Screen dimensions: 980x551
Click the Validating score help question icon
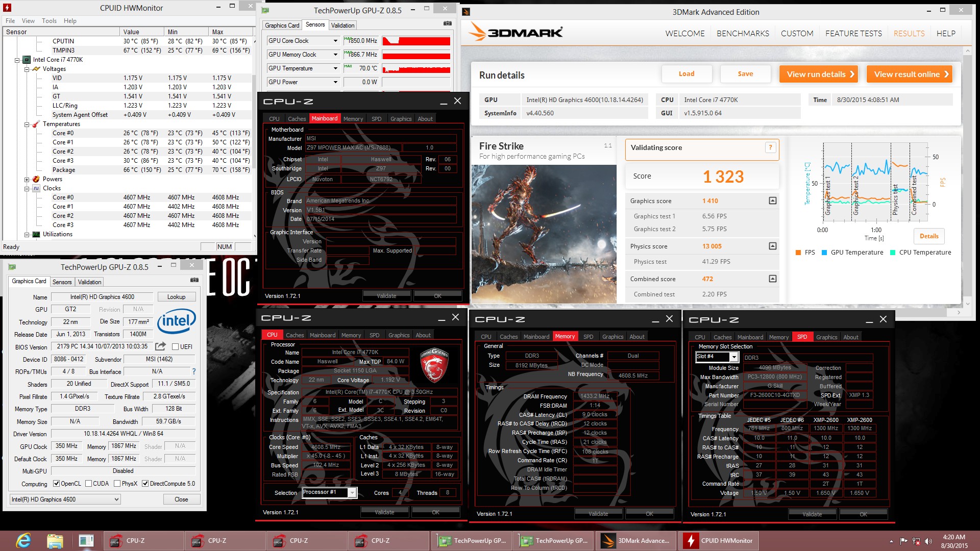click(770, 147)
